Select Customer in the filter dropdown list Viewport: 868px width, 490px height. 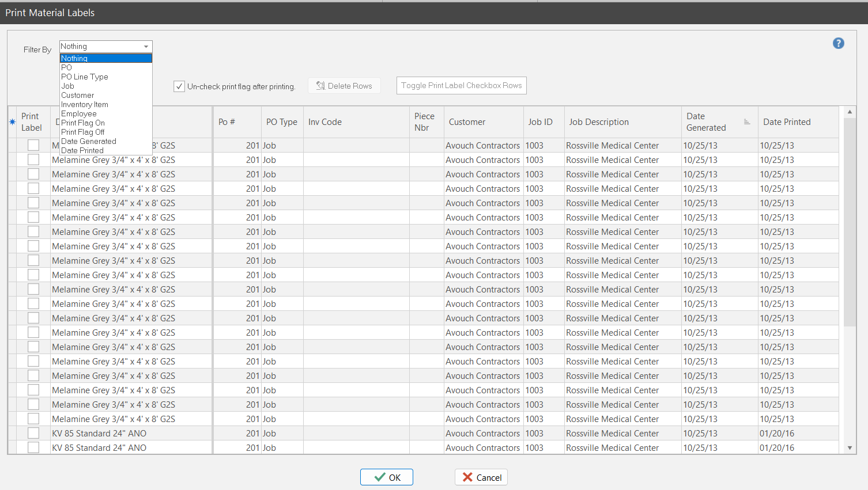(x=78, y=95)
